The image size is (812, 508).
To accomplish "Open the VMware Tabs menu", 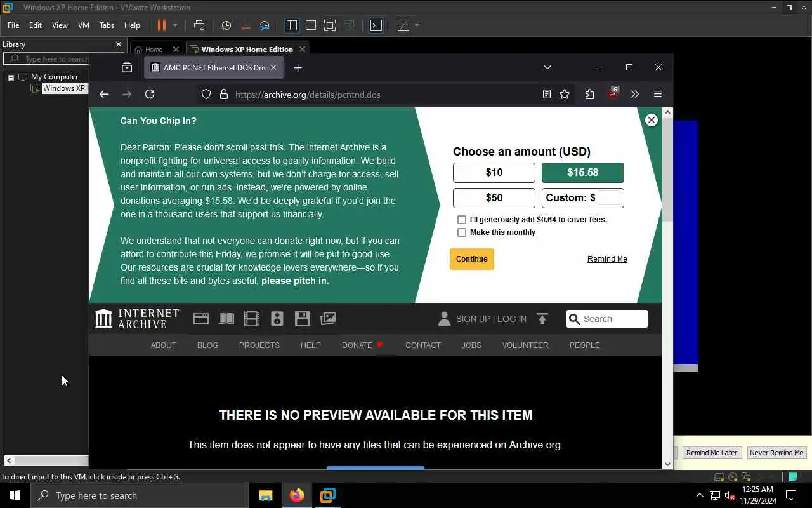I will pos(107,25).
